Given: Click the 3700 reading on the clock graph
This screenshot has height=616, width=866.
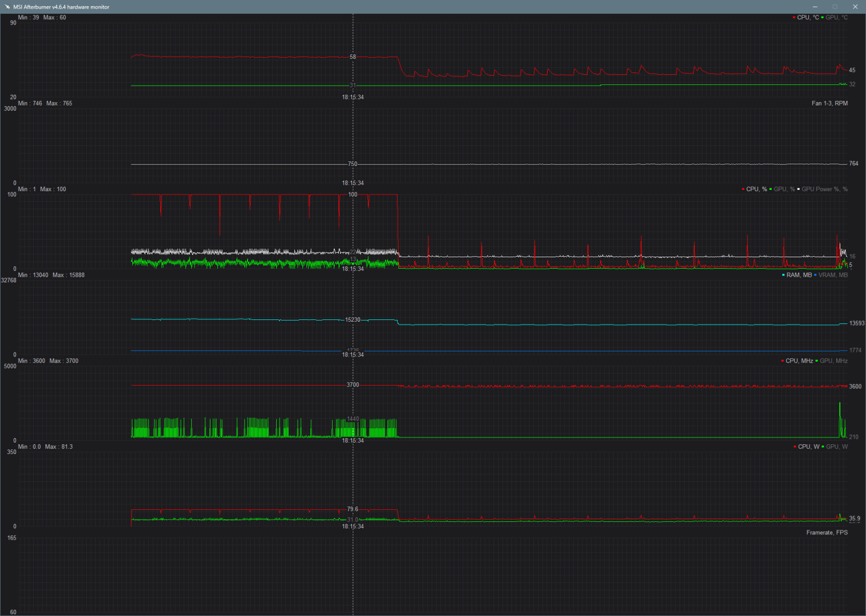Looking at the screenshot, I should pyautogui.click(x=353, y=385).
